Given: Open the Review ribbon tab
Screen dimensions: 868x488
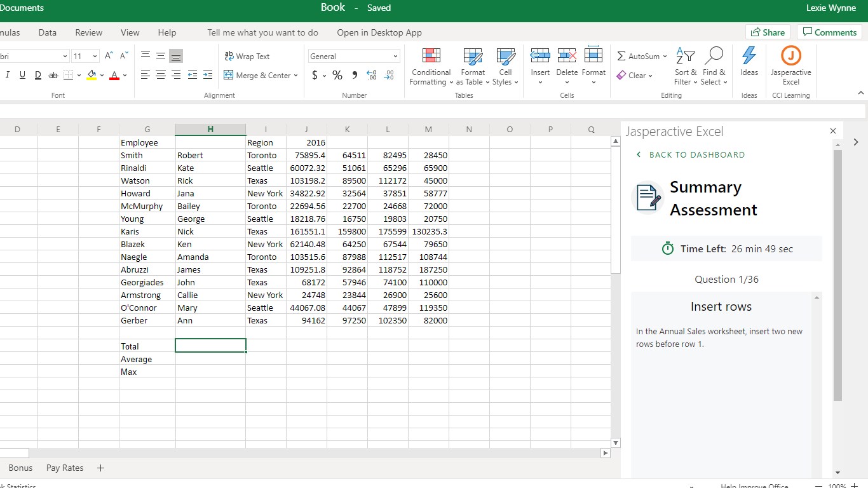Looking at the screenshot, I should pos(88,32).
